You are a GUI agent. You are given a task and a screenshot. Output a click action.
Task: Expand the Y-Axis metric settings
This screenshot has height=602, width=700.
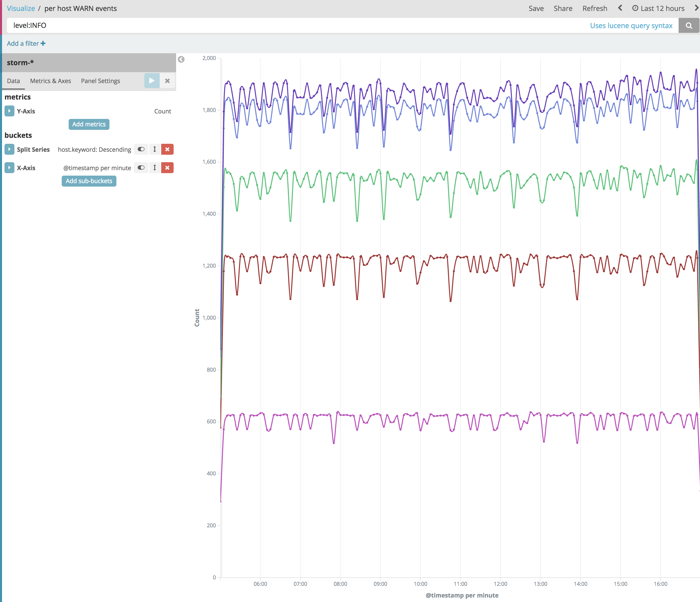pos(9,111)
